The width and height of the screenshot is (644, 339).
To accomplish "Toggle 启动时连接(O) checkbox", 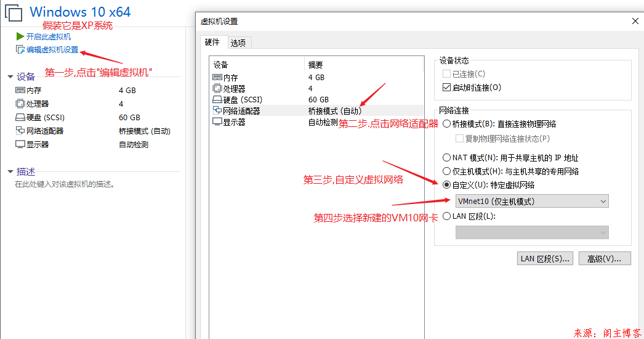I will click(x=446, y=88).
